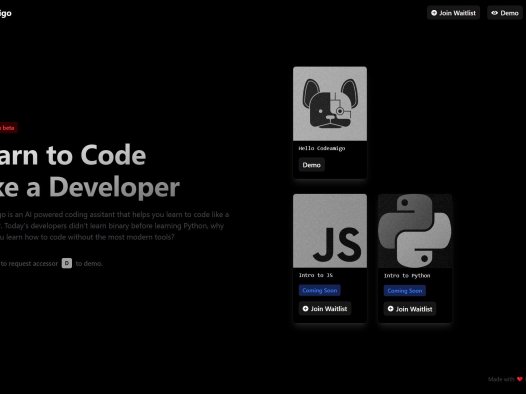The height and width of the screenshot is (394, 526).
Task: Click Coming Soon badge on Intro to JS
Action: (320, 290)
